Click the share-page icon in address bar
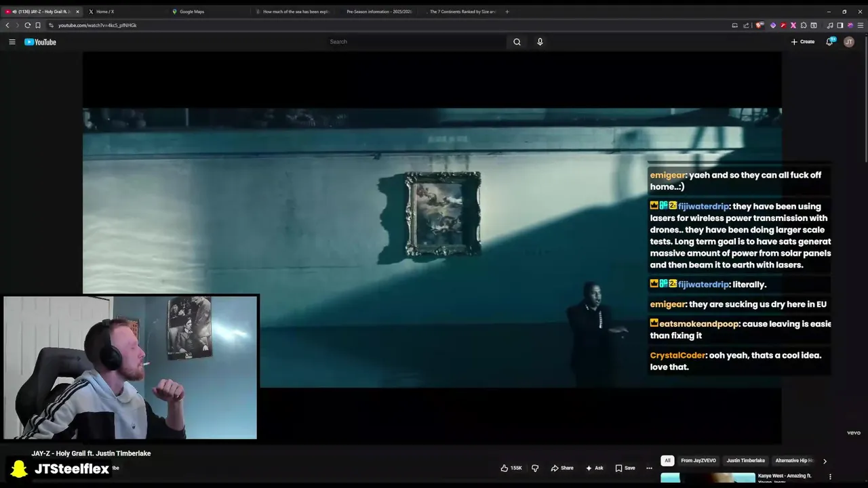Viewport: 868px width, 488px height. [746, 25]
